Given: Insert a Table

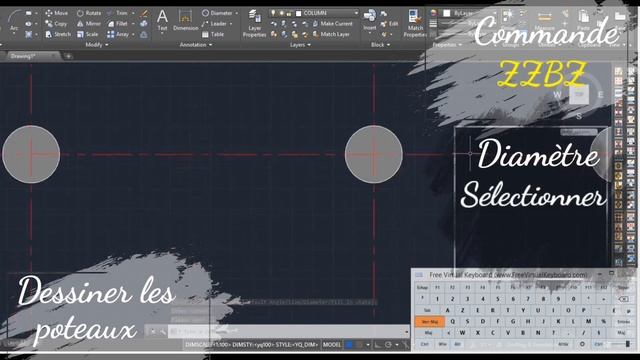Looking at the screenshot, I should point(213,34).
